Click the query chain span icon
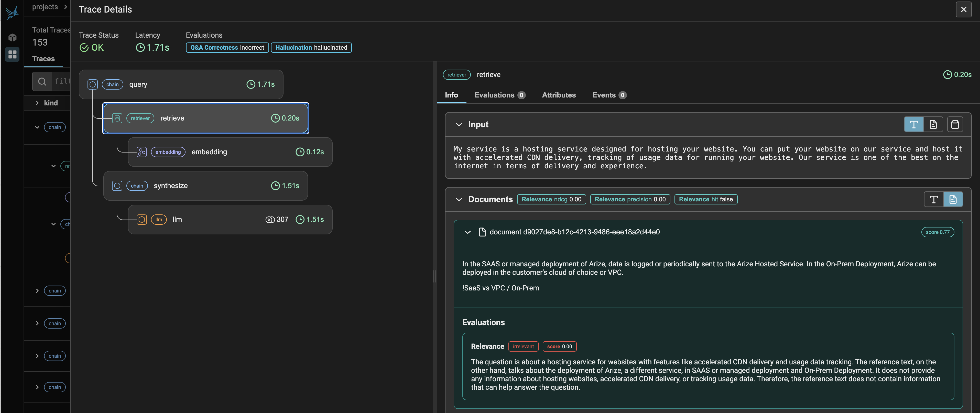The height and width of the screenshot is (413, 980). click(x=92, y=84)
